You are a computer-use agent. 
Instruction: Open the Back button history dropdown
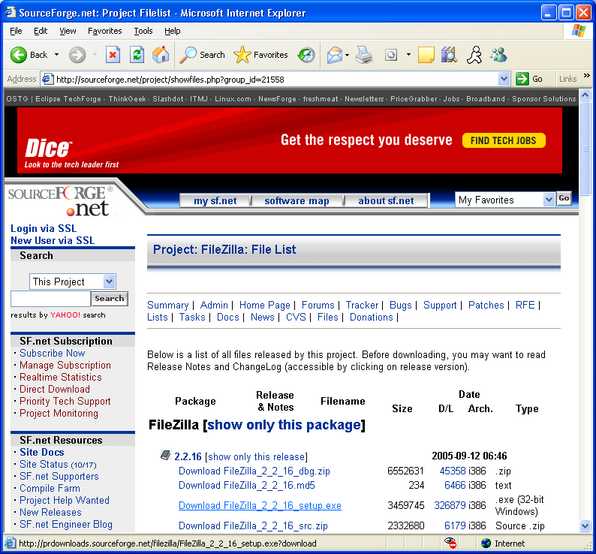point(57,55)
